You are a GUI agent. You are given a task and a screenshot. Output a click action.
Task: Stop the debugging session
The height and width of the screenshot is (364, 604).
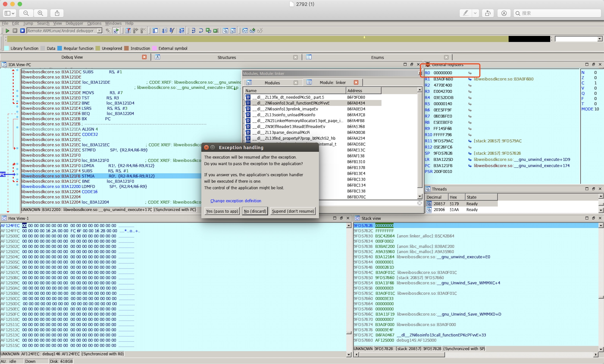(x=22, y=31)
